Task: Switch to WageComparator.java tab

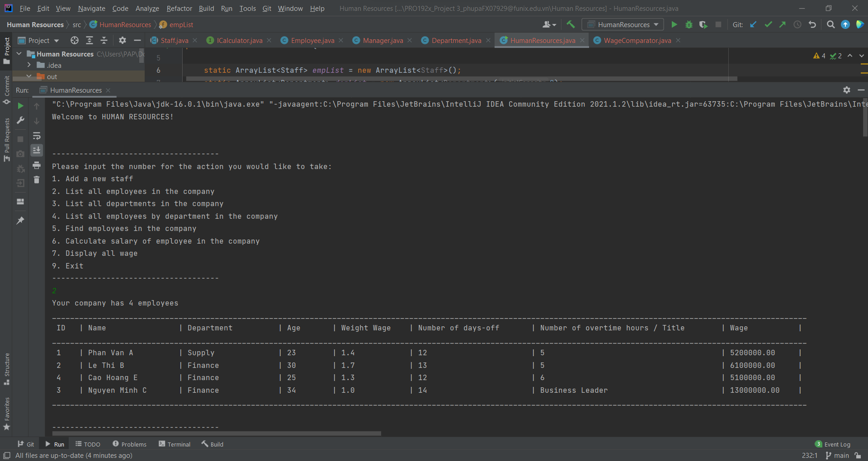Action: coord(637,41)
